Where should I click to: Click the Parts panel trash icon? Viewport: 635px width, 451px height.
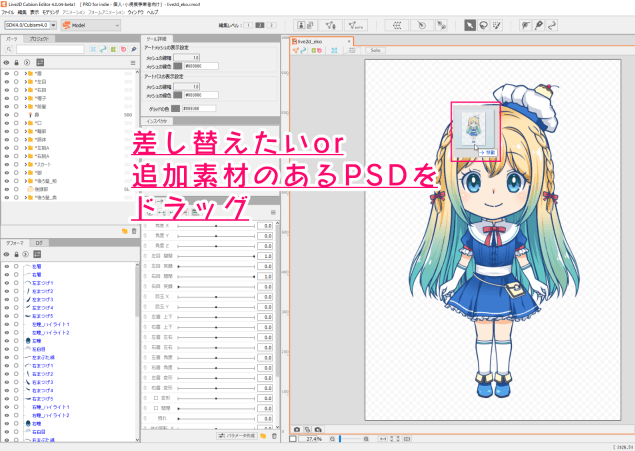pyautogui.click(x=134, y=231)
